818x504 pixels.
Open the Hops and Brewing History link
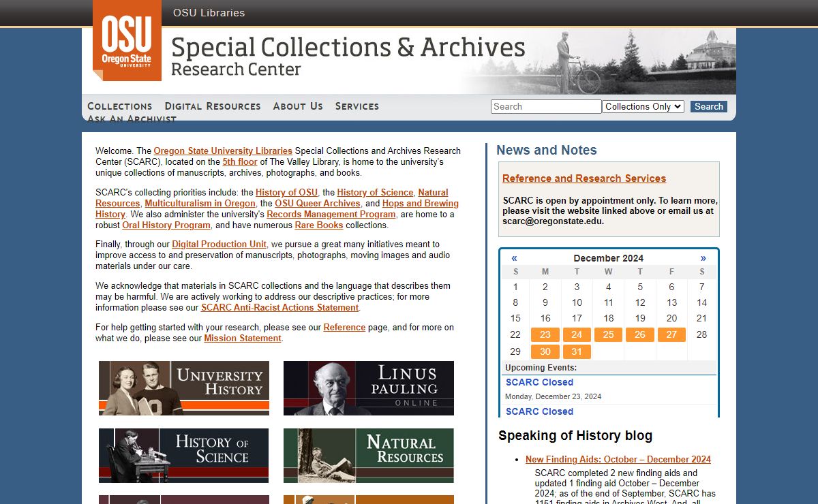(277, 209)
